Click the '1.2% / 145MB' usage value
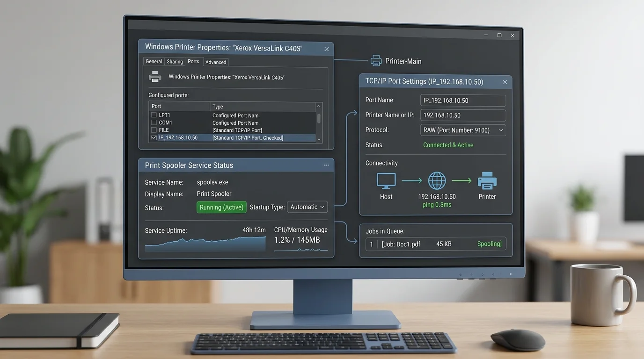Image resolution: width=644 pixels, height=359 pixels. coord(297,240)
